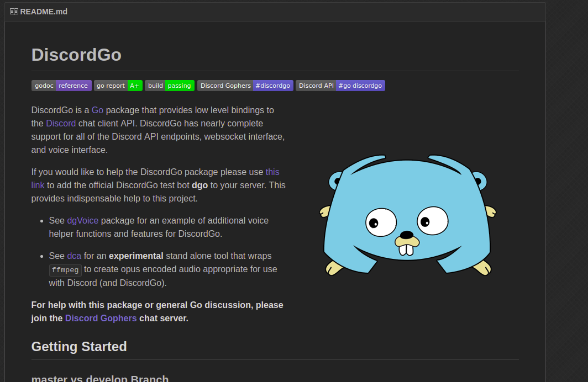
Task: Click the green A+ grade indicator
Action: (x=134, y=86)
